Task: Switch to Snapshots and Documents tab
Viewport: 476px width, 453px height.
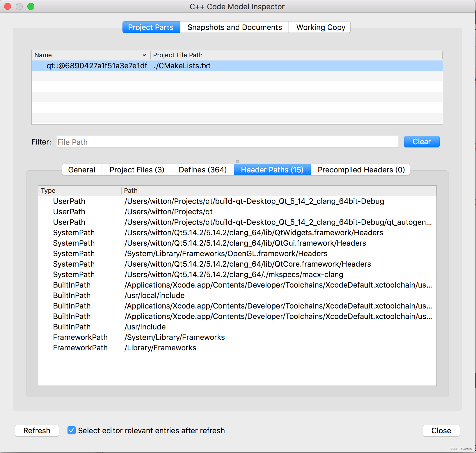Action: point(235,27)
